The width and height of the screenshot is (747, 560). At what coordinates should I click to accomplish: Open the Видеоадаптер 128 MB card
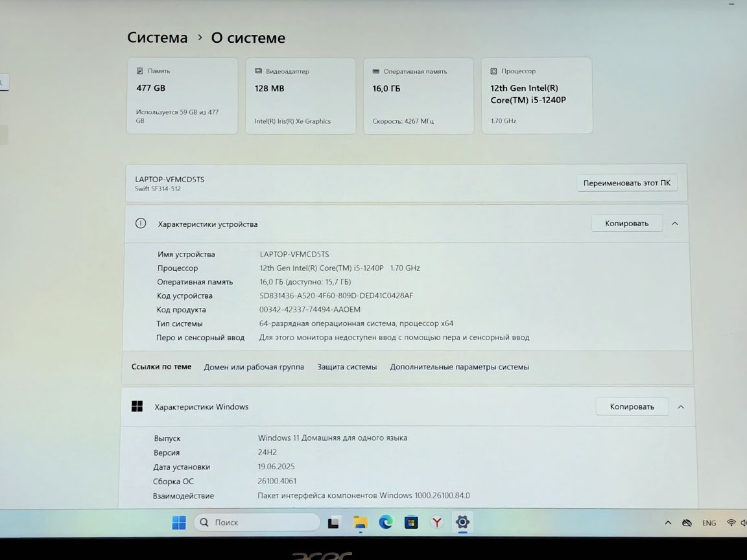301,96
